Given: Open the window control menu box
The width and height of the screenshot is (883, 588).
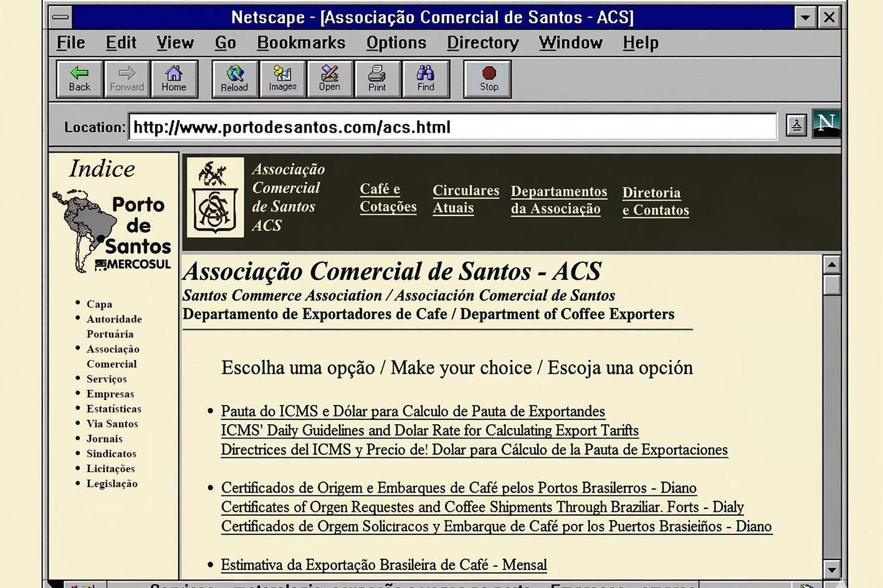Looking at the screenshot, I should [x=61, y=17].
